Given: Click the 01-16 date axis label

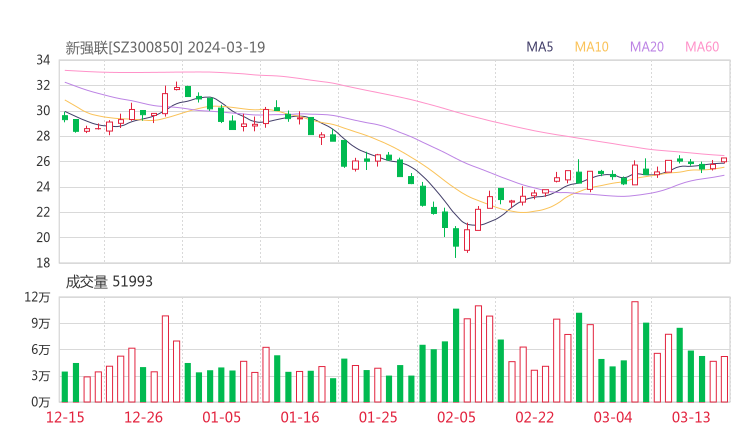Looking at the screenshot, I should (300, 417).
